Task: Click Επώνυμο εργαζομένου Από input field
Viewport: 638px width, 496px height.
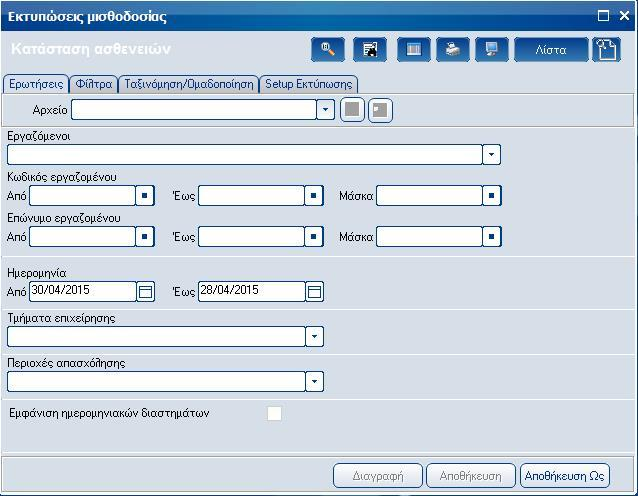Action: coord(82,237)
